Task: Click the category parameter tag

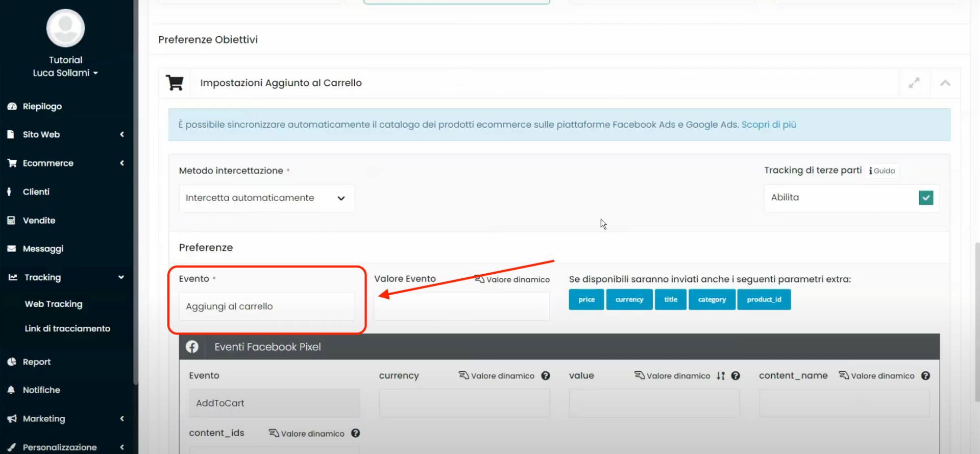Action: pos(712,299)
